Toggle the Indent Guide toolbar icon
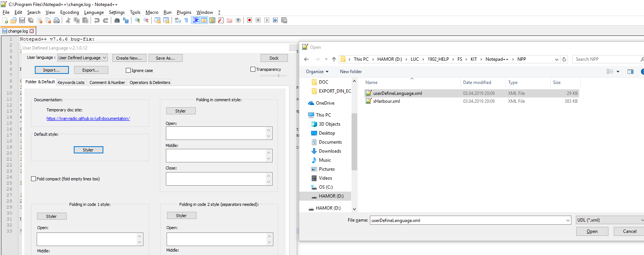 [195, 20]
